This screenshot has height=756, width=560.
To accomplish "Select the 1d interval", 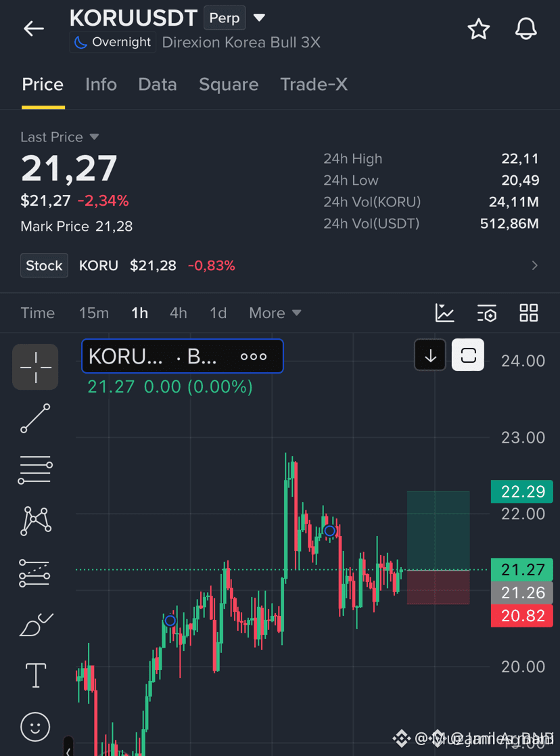I will (x=218, y=313).
